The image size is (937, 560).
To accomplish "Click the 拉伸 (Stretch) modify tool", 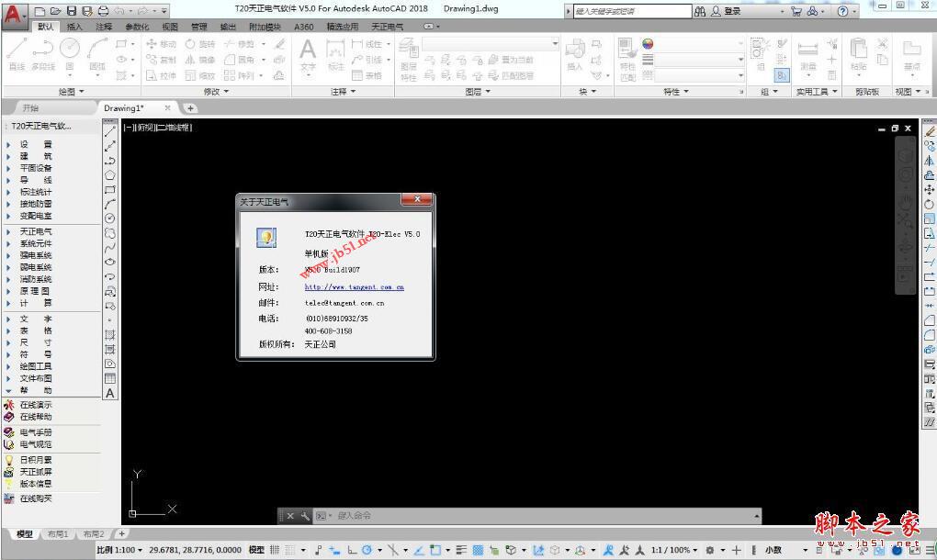I will coord(162,75).
